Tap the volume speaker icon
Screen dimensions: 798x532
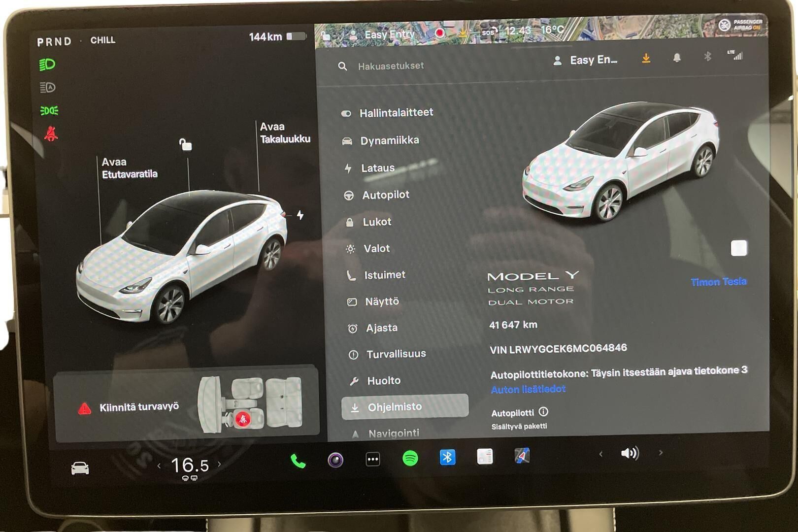(630, 453)
